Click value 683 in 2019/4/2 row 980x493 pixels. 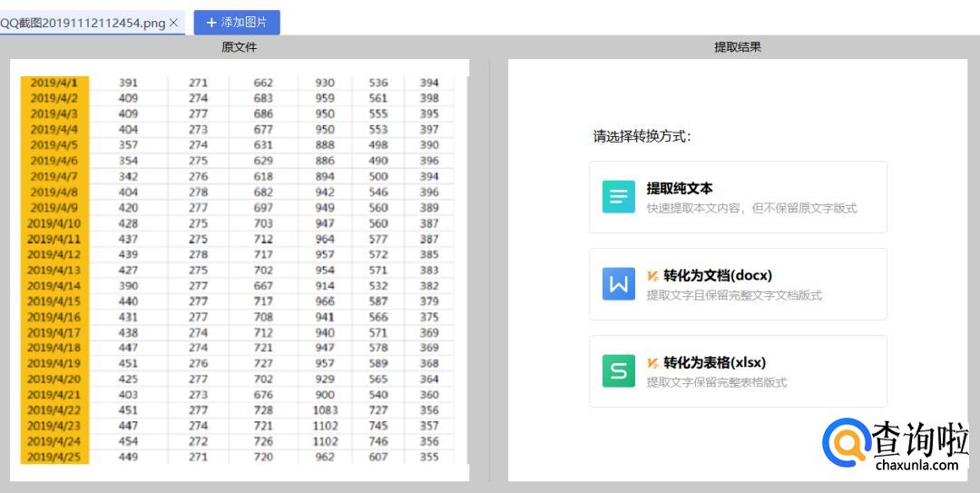[263, 98]
